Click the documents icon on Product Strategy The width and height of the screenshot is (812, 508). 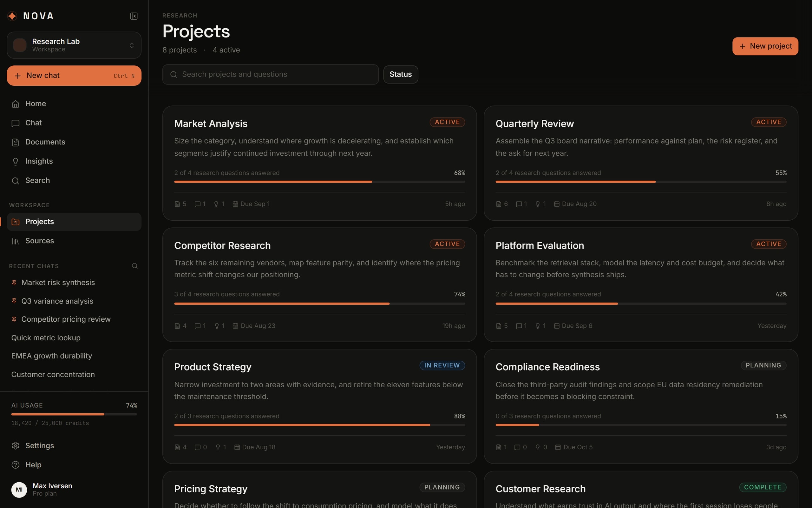(x=177, y=447)
